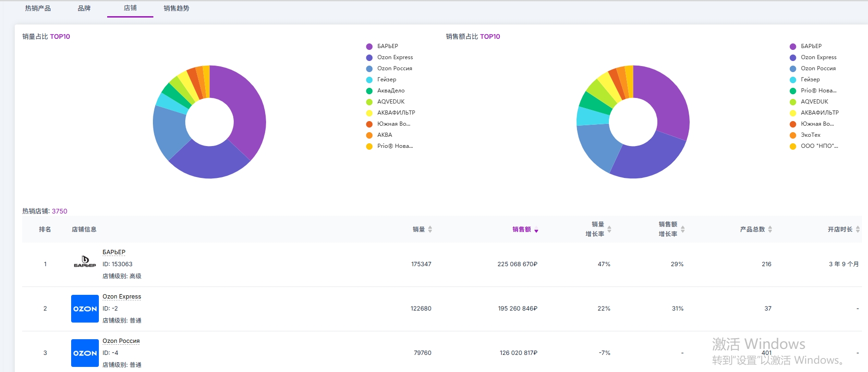Image resolution: width=868 pixels, height=372 pixels.
Task: Sort by 产品总数 arrows
Action: (770, 229)
